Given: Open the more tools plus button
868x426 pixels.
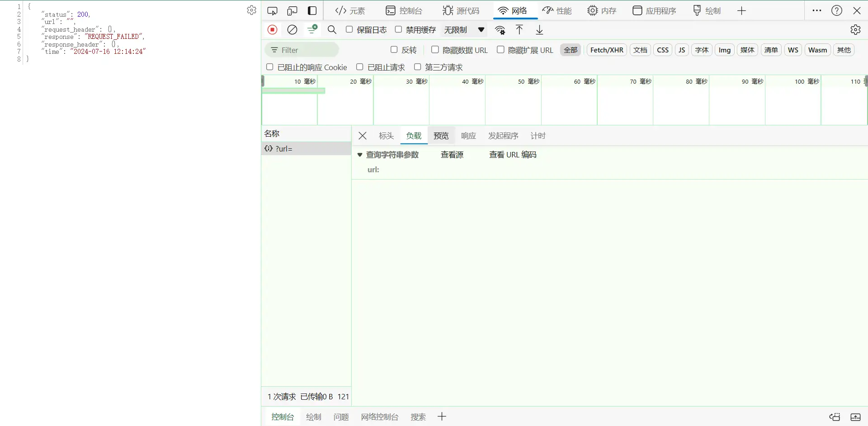Looking at the screenshot, I should click(x=741, y=11).
